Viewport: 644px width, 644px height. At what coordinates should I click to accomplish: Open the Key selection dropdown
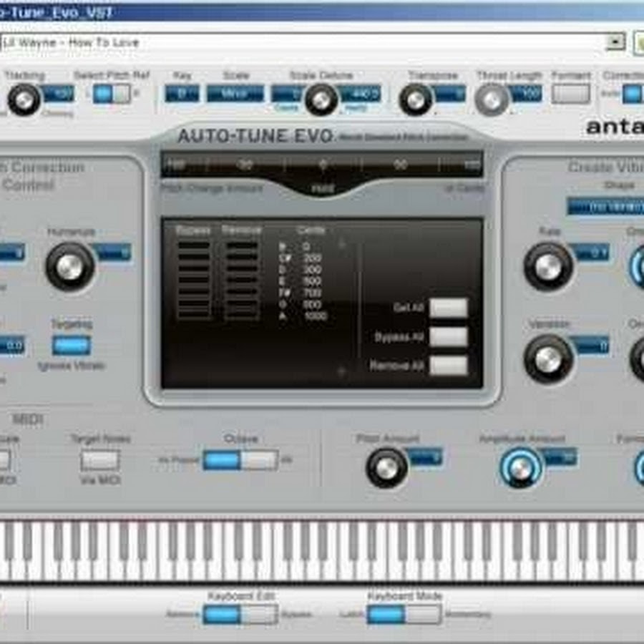[182, 94]
